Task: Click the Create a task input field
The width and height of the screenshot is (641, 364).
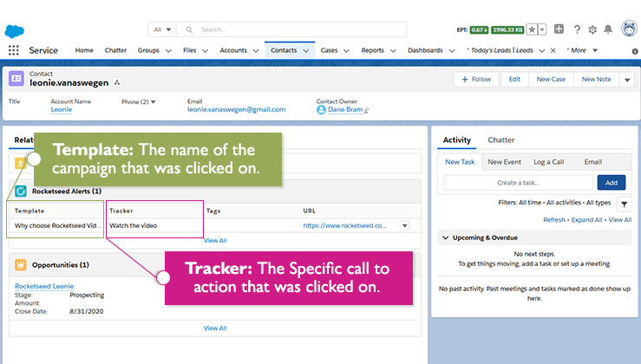Action: pyautogui.click(x=519, y=183)
